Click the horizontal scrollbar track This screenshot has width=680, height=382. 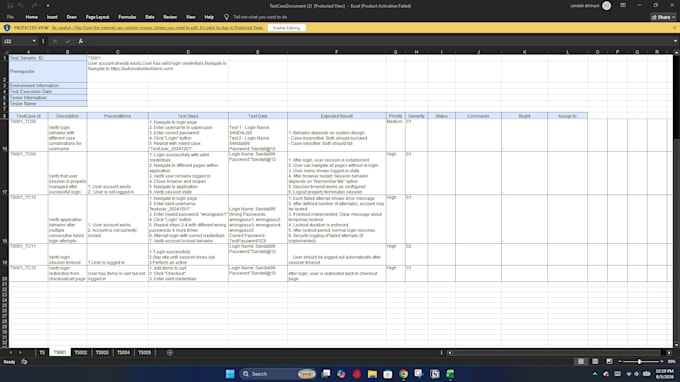[557, 353]
